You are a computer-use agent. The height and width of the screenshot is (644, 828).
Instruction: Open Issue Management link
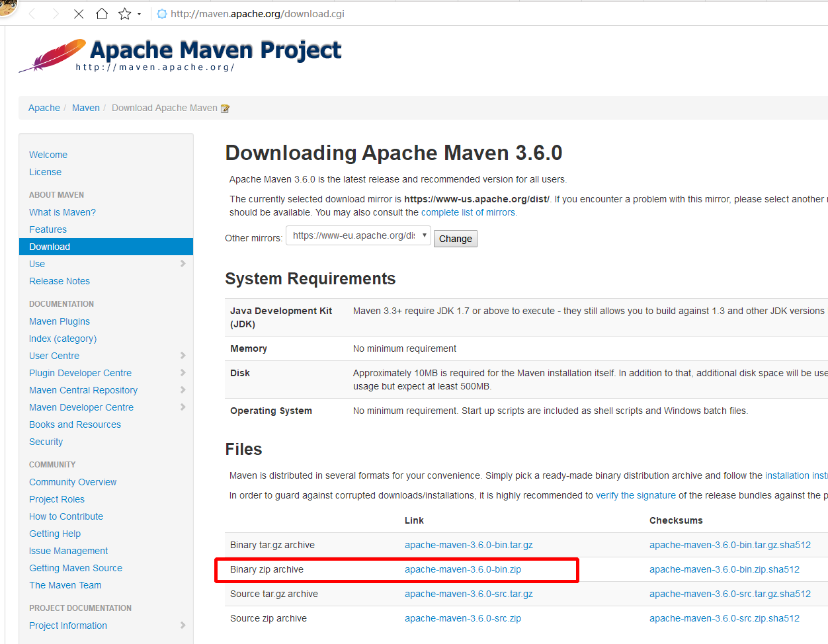point(68,551)
